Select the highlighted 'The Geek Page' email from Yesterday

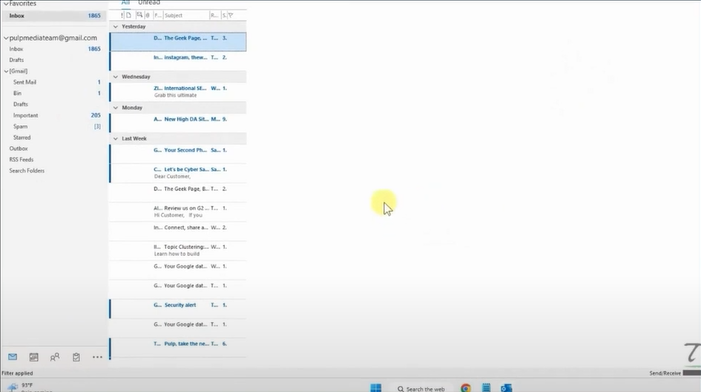178,42
